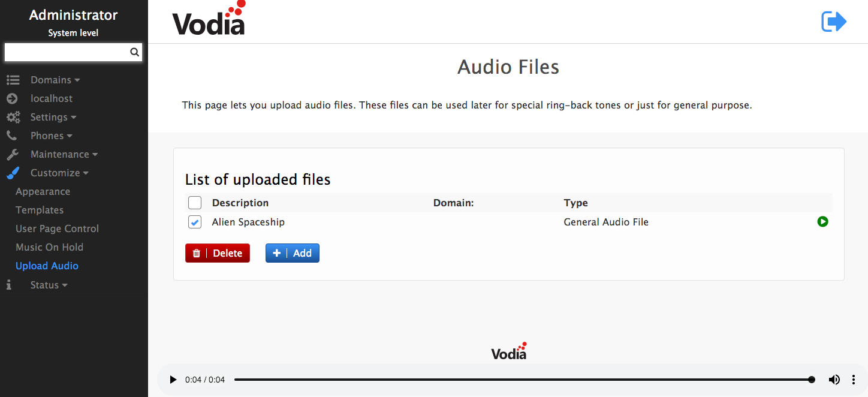Click the search magnifier icon
This screenshot has width=868, height=397.
coord(134,52)
